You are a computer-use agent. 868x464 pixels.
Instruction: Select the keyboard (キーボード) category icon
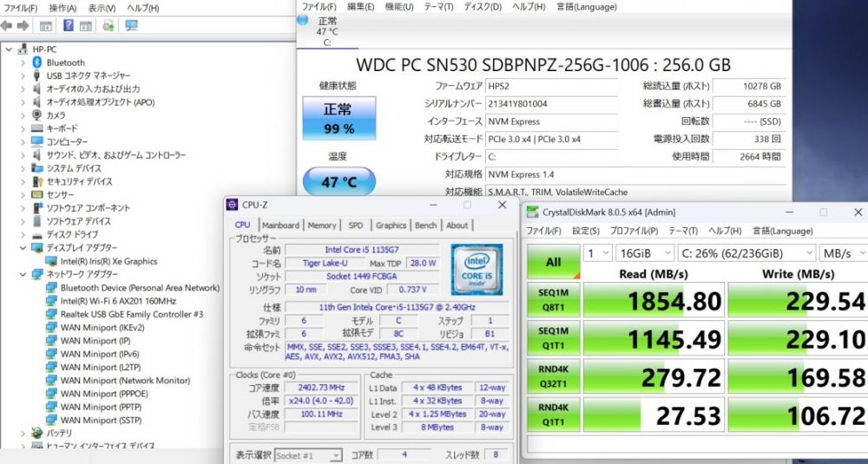click(37, 128)
